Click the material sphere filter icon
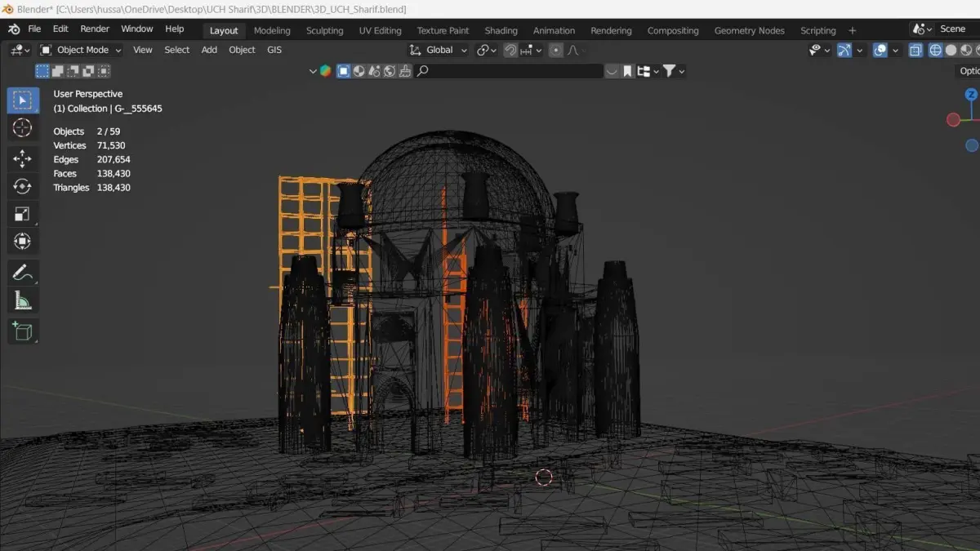 click(x=359, y=71)
